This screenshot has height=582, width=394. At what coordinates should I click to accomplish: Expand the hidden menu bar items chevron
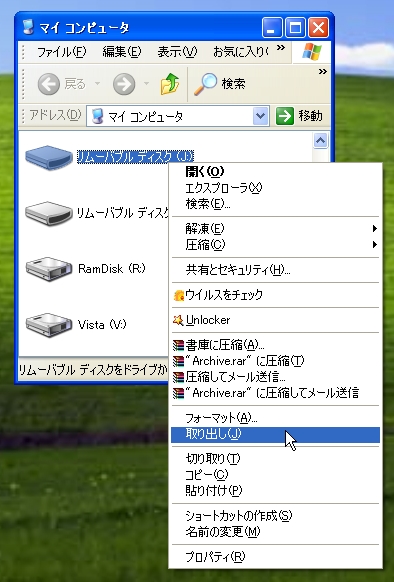click(x=281, y=48)
